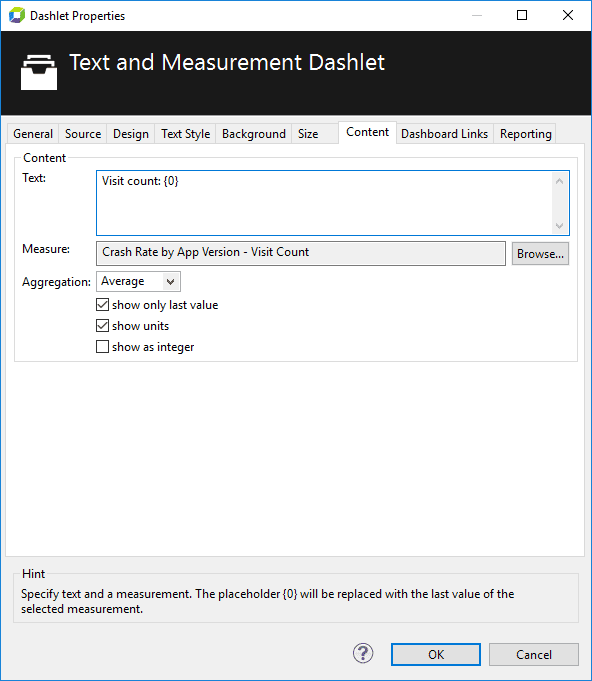The width and height of the screenshot is (592, 681).
Task: Enable show as integer option
Action: [103, 347]
